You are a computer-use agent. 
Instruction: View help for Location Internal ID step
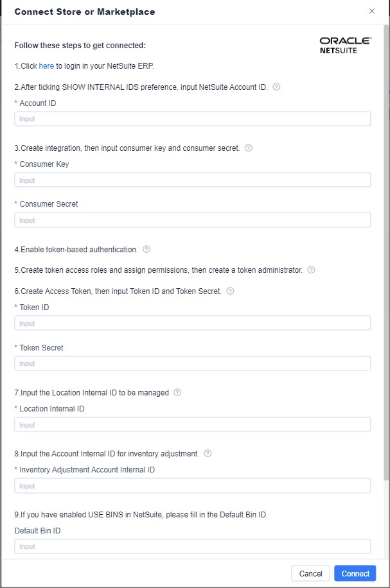(177, 393)
